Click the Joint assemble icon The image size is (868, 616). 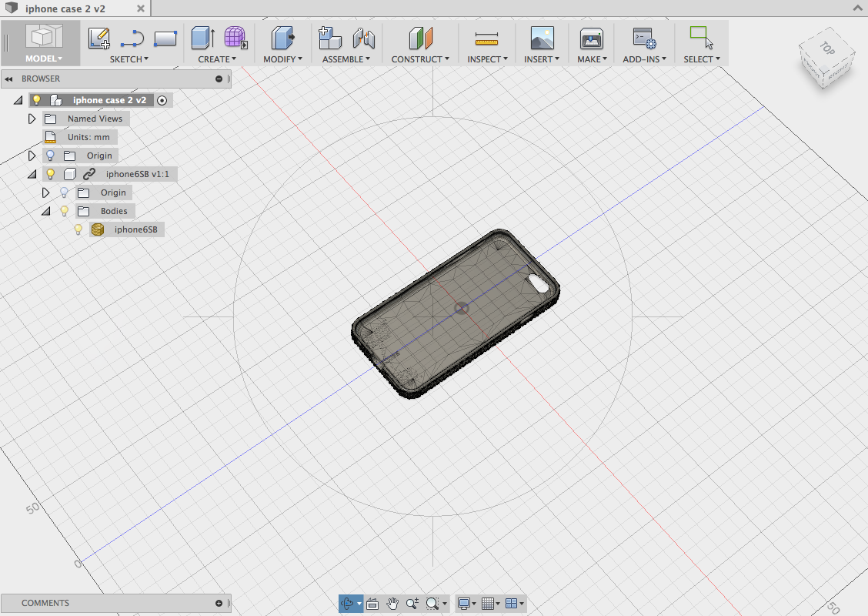pyautogui.click(x=363, y=38)
